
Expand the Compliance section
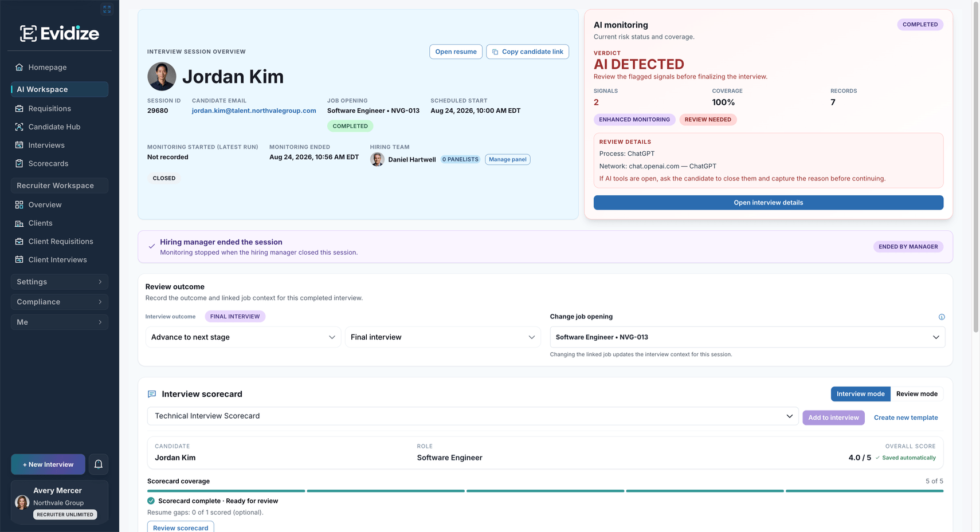(x=60, y=302)
